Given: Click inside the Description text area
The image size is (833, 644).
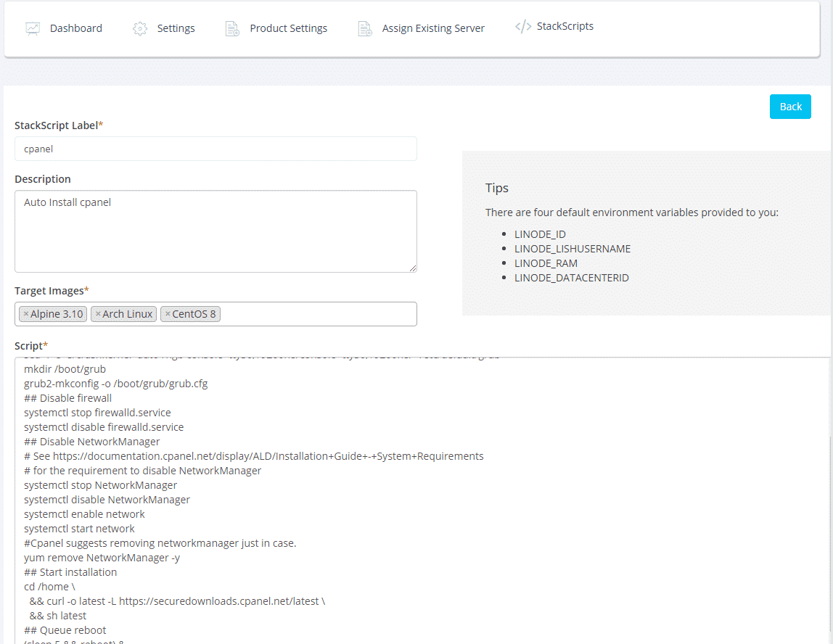Looking at the screenshot, I should 216,231.
